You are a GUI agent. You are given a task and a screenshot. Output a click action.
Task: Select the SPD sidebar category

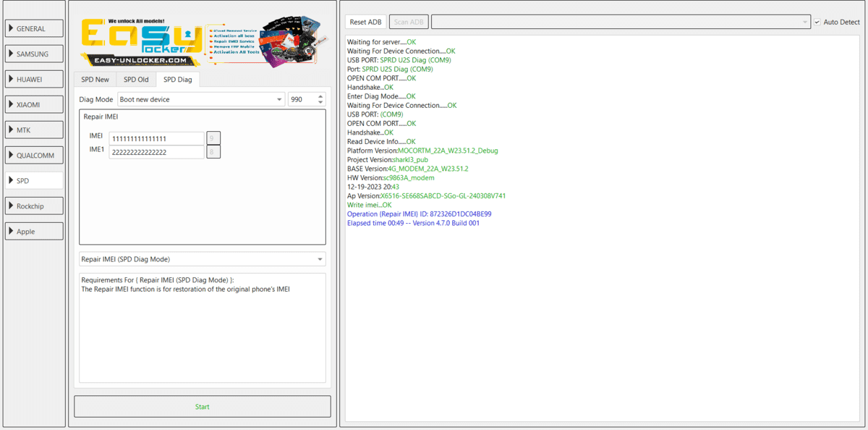tap(34, 181)
